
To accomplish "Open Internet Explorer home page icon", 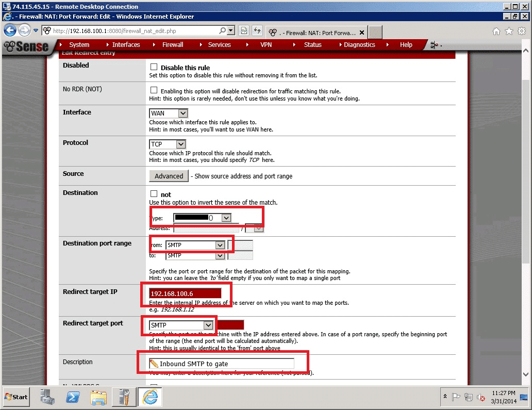I will pyautogui.click(x=496, y=31).
